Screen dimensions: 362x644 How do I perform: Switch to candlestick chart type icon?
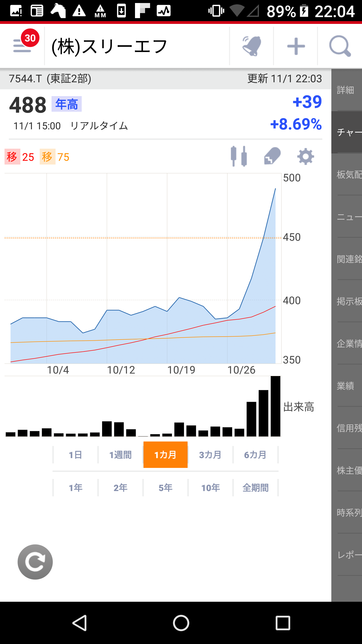[239, 156]
